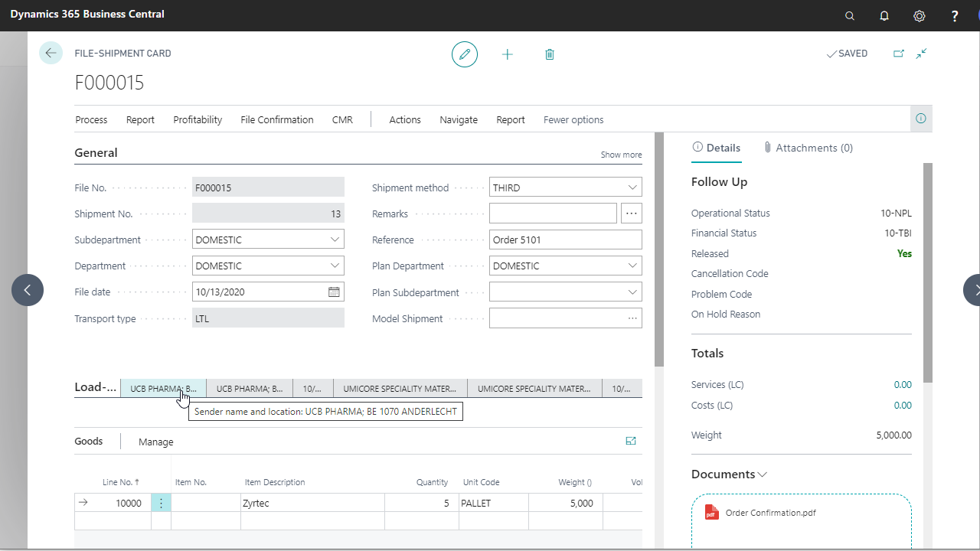Click the Remarks input field

(553, 214)
